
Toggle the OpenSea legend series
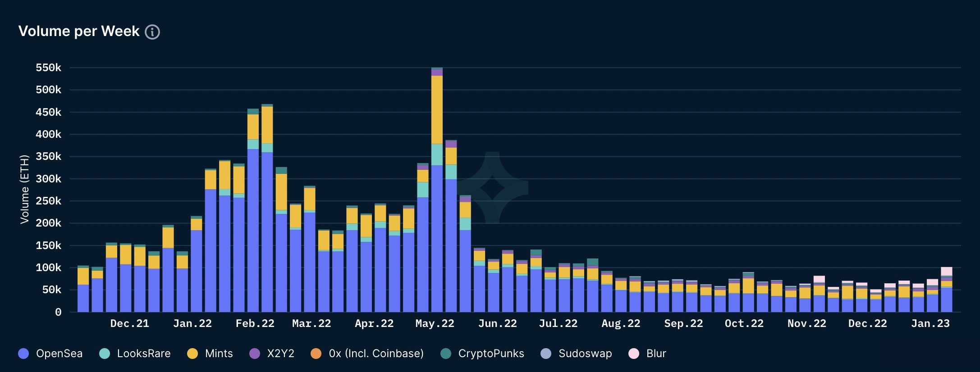click(50, 354)
